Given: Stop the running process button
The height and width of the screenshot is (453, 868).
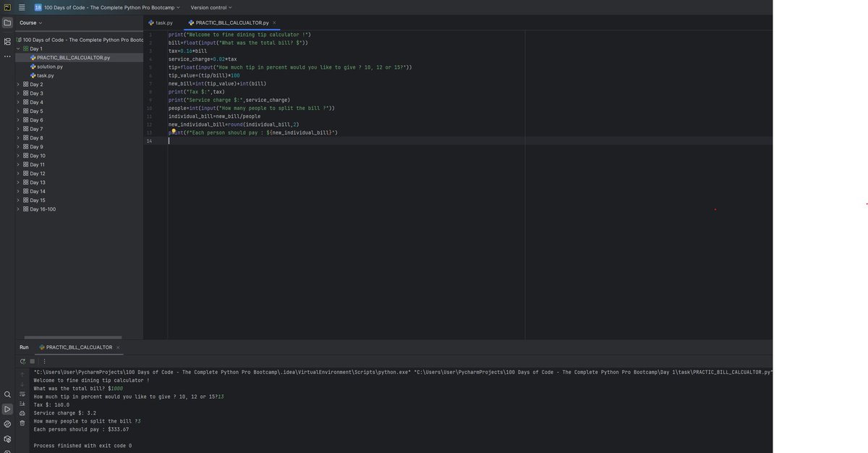Looking at the screenshot, I should coord(32,361).
